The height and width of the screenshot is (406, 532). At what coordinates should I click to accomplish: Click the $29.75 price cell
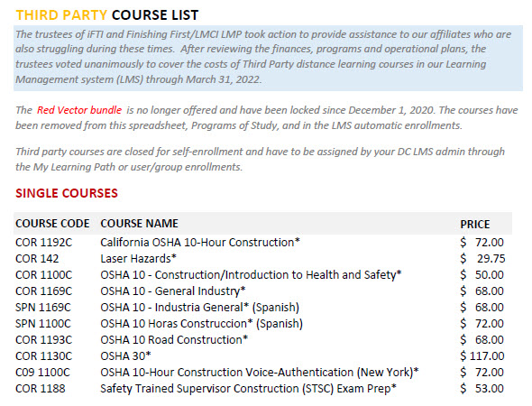(482, 259)
